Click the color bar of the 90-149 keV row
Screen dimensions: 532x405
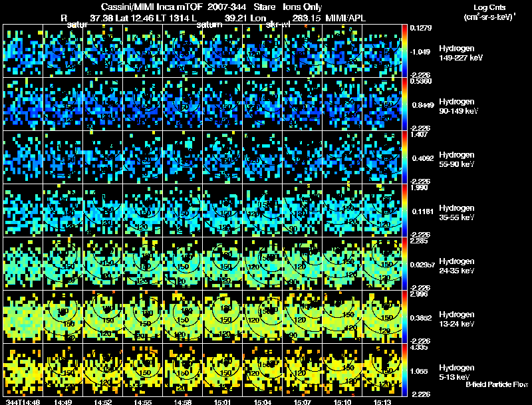[x=404, y=104]
